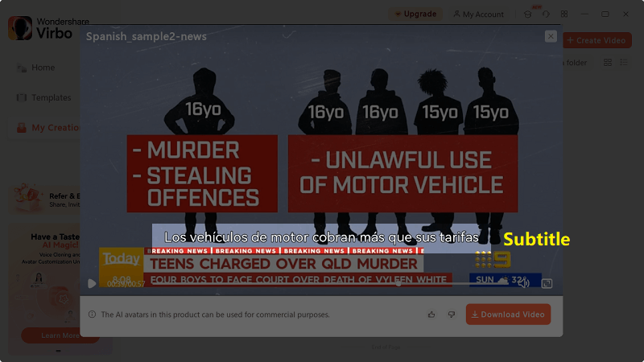Expand video to fullscreen
Image resolution: width=644 pixels, height=362 pixels.
(547, 283)
